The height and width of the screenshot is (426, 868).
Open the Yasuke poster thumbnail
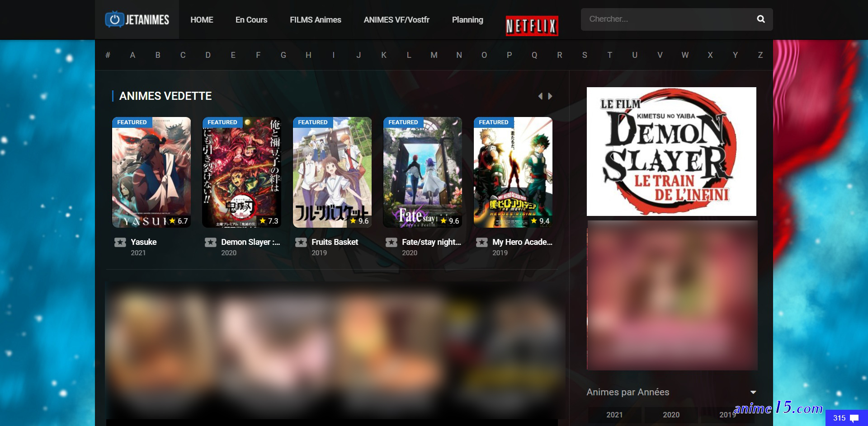click(x=151, y=172)
